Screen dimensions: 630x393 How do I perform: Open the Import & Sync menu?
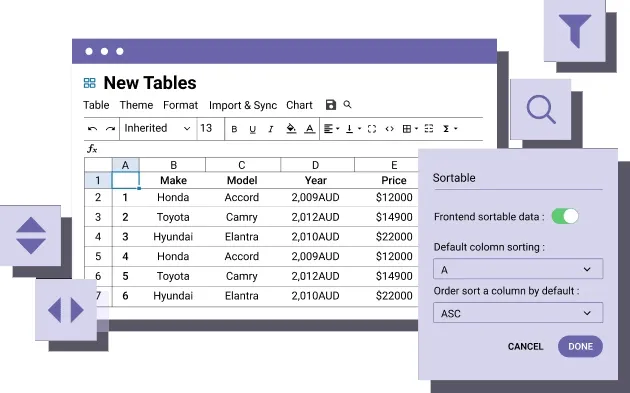point(243,105)
